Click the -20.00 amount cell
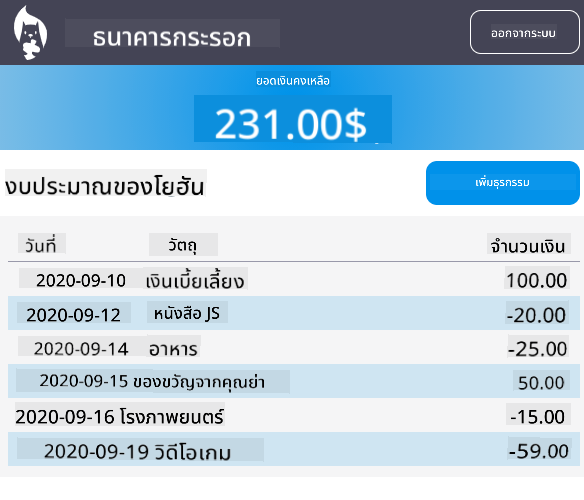 click(x=536, y=315)
